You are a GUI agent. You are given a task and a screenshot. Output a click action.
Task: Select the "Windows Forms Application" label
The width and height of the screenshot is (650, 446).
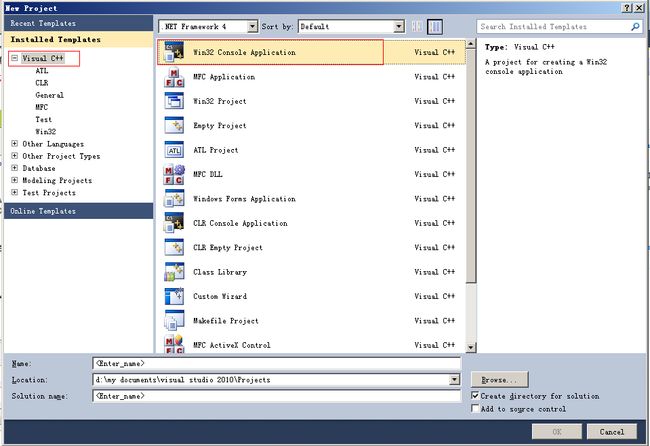tap(244, 199)
